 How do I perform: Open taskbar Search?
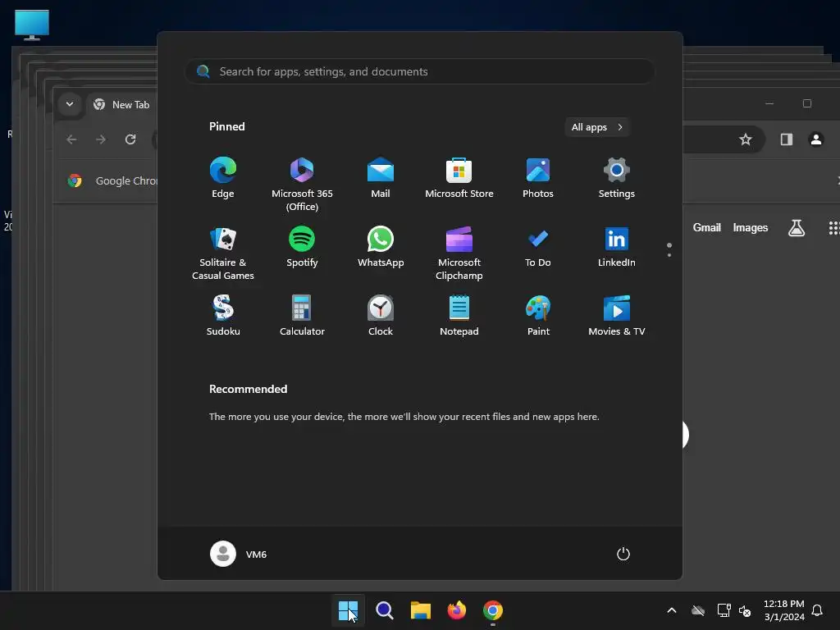[x=384, y=610]
